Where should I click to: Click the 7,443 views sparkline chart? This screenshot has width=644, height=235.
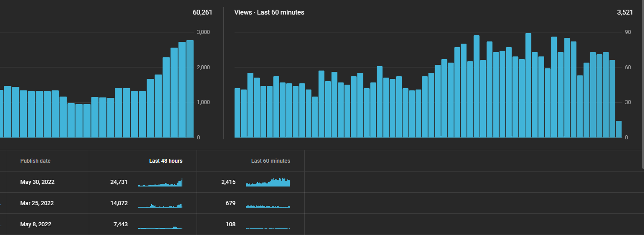coord(160,228)
